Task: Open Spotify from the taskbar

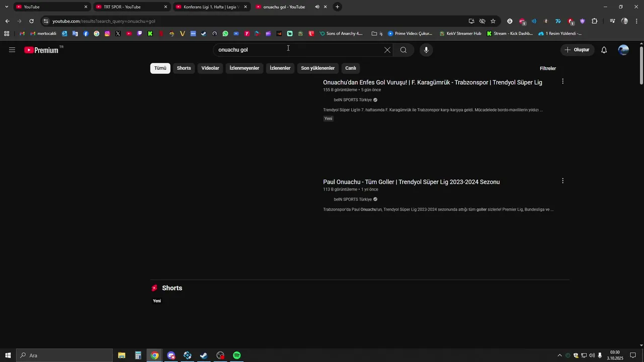Action: [x=237, y=355]
